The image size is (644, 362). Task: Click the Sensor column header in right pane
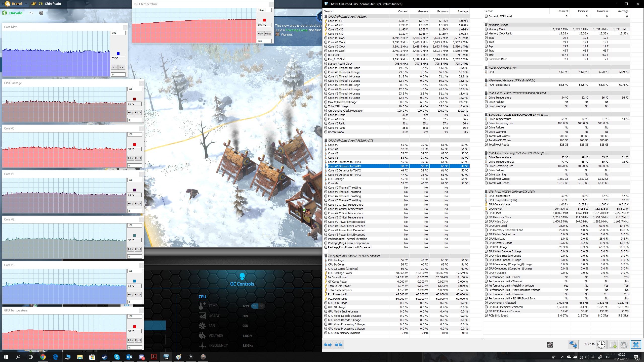[489, 11]
